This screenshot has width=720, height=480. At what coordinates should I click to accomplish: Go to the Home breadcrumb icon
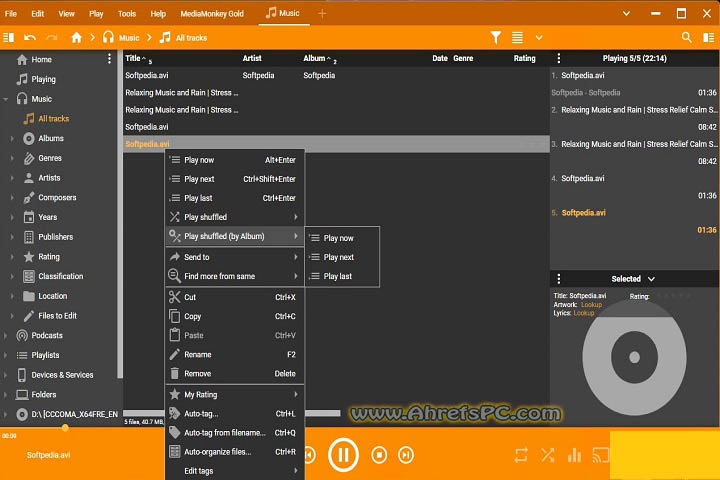pos(76,38)
